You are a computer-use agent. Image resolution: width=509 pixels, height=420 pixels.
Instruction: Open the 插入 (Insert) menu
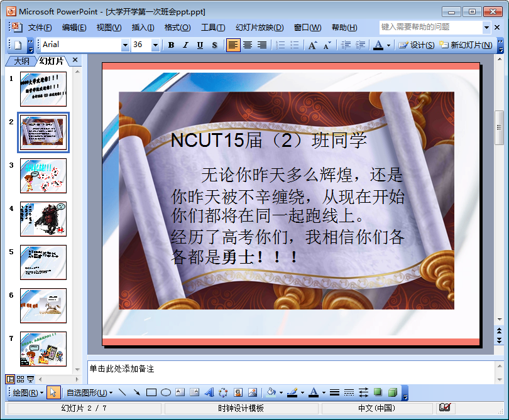point(143,28)
